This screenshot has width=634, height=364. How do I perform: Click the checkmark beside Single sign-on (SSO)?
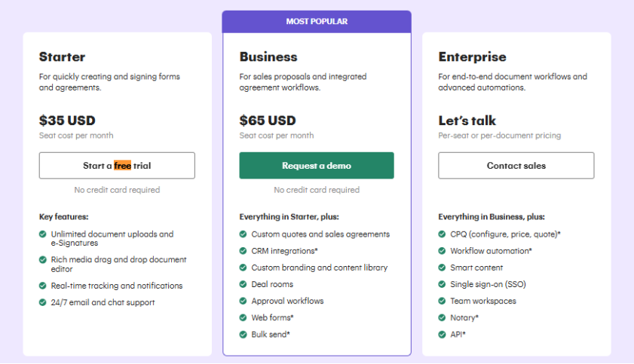(443, 284)
